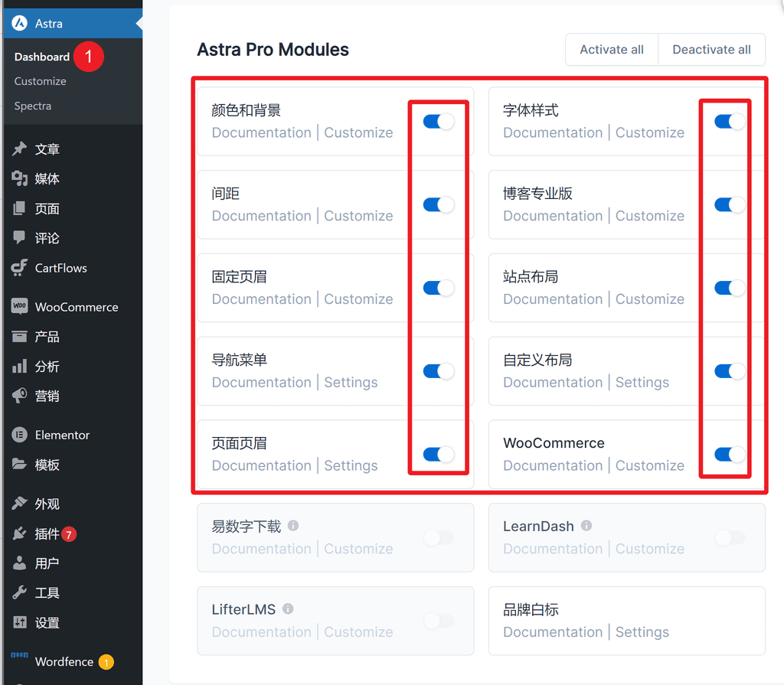Click the megaphone icon beside 营销

pyautogui.click(x=19, y=396)
